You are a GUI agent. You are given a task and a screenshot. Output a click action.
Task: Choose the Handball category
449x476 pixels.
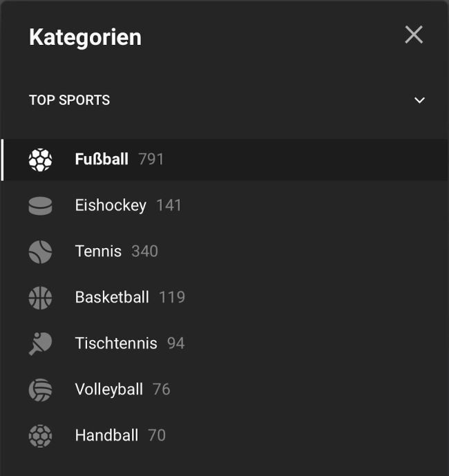tap(106, 435)
